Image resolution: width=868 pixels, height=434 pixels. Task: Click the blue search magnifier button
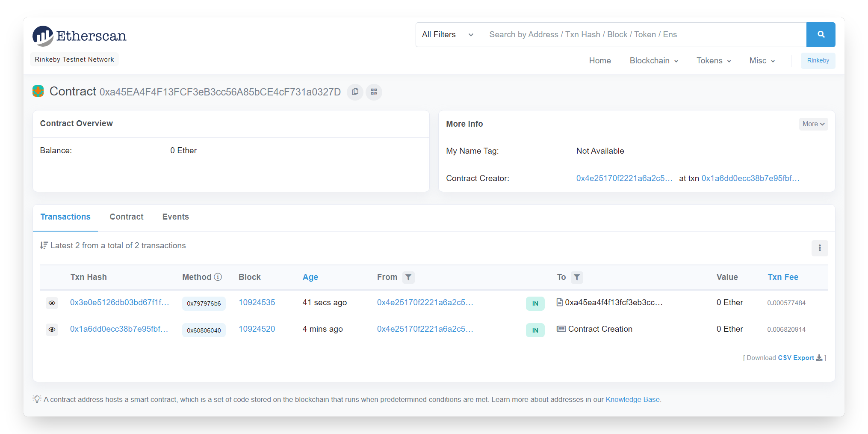(821, 35)
